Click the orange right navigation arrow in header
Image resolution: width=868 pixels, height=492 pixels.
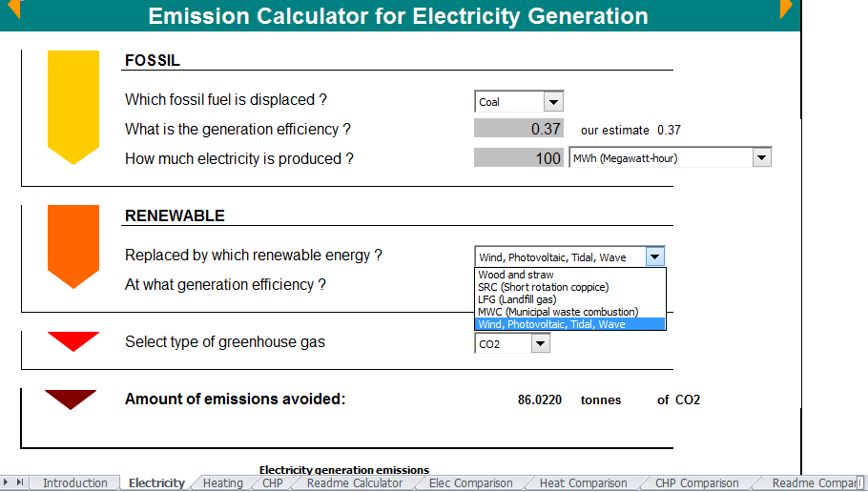click(786, 9)
